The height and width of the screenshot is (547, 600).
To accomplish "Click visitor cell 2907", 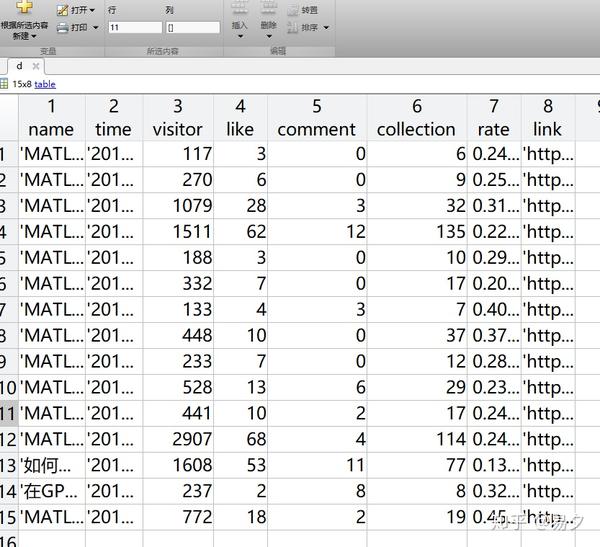I will point(178,439).
